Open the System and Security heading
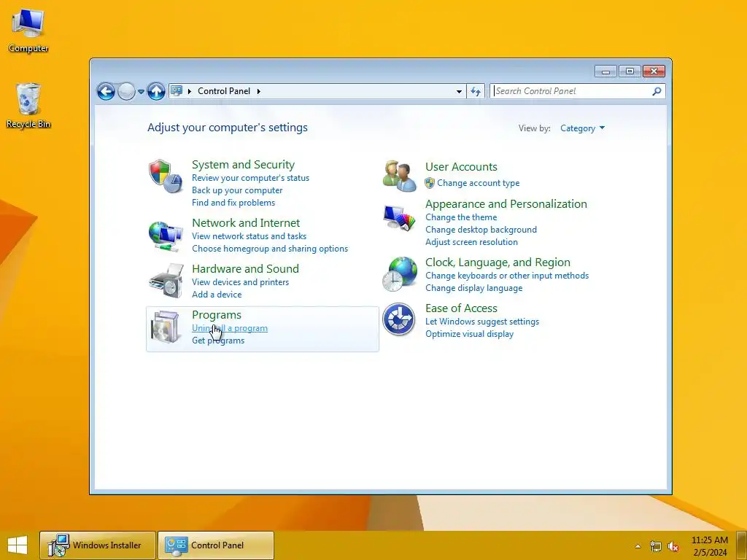Viewport: 747px width, 560px height. click(x=243, y=165)
